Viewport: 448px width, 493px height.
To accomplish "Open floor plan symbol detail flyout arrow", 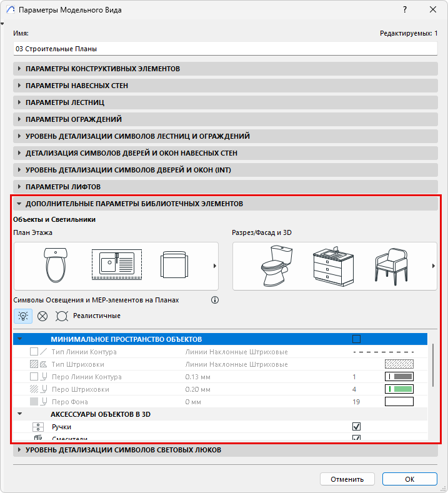I will [x=215, y=266].
